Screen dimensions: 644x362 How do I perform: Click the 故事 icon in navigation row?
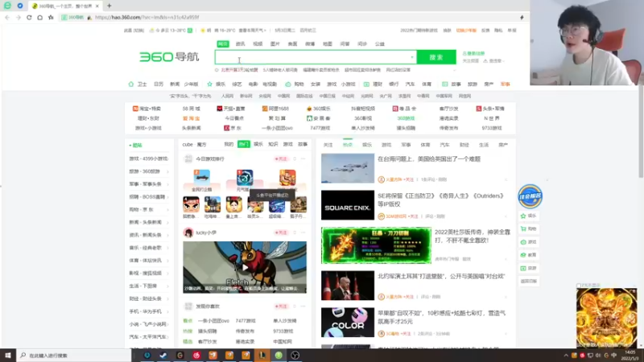click(444, 84)
